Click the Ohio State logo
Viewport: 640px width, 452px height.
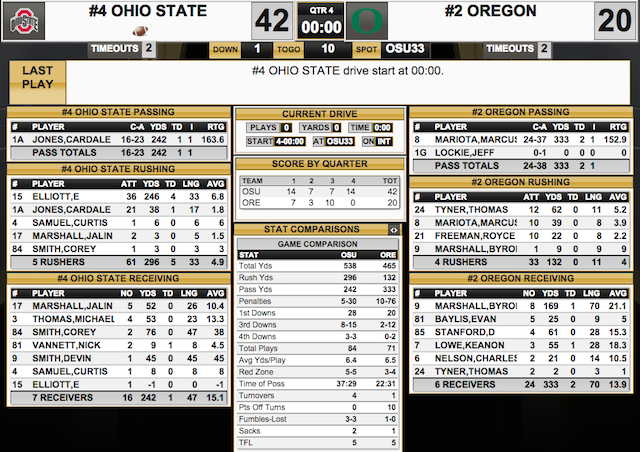24,21
